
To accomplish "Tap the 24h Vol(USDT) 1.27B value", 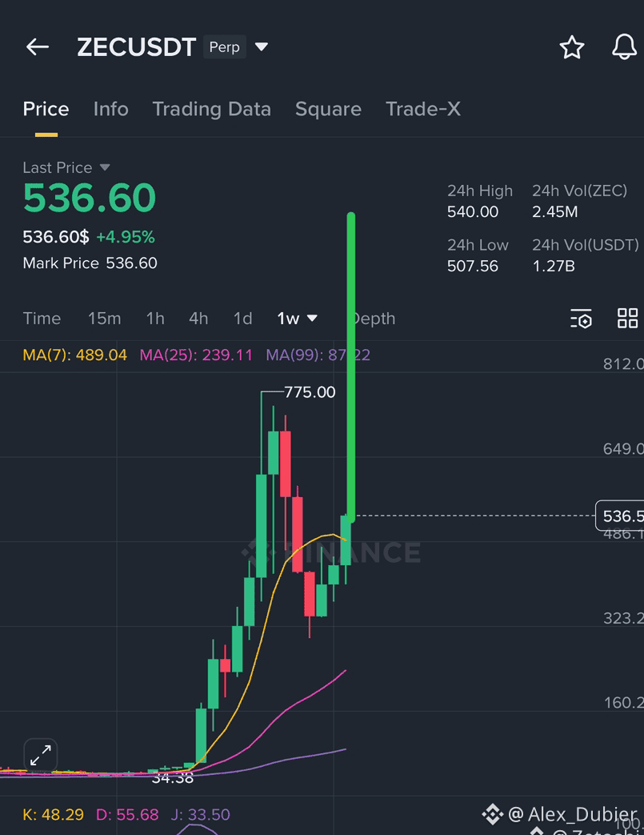I will 554,267.
